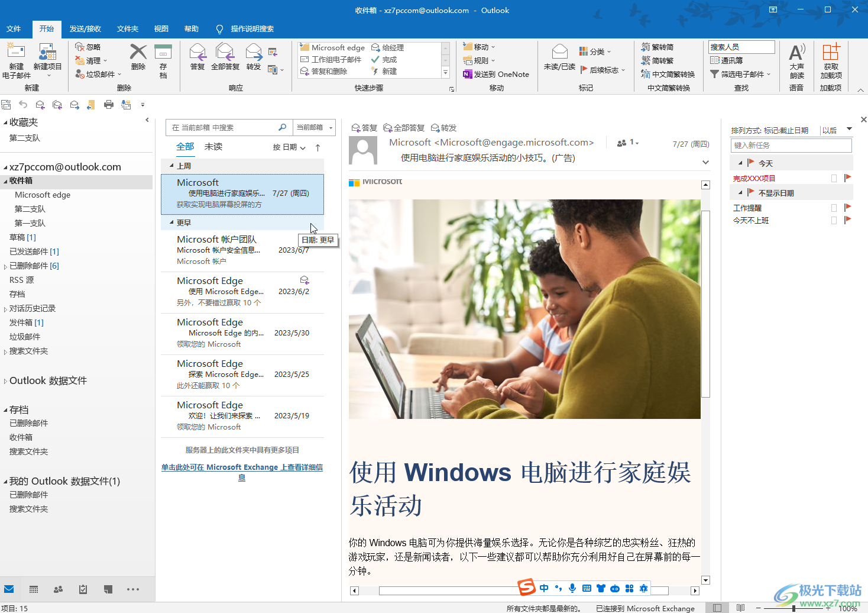The image size is (868, 613).
Task: Start 大声朗读 read aloud
Action: [797, 60]
